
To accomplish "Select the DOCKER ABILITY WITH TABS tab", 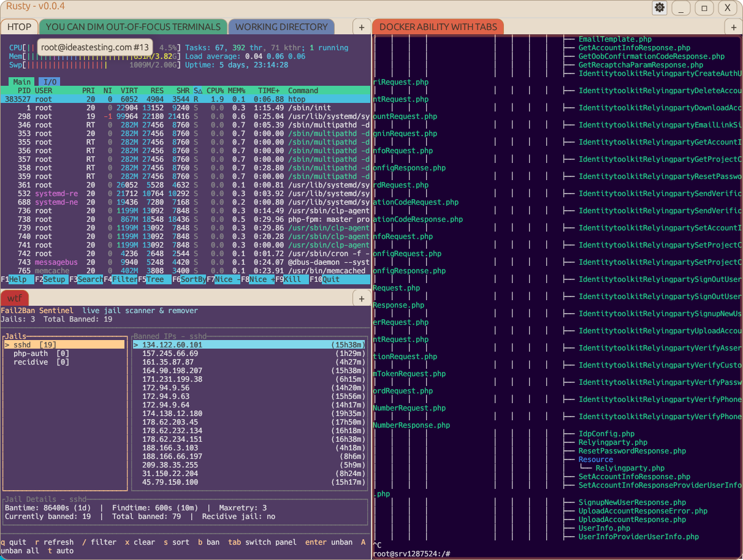I will (x=438, y=27).
